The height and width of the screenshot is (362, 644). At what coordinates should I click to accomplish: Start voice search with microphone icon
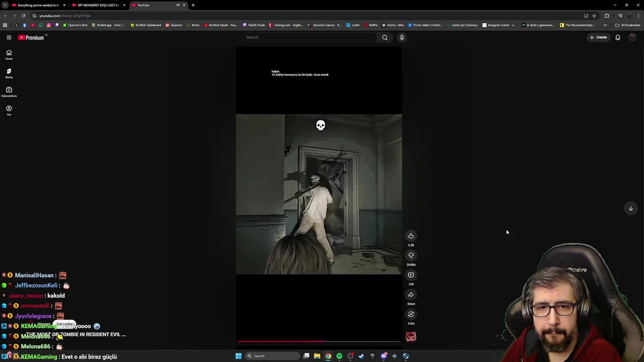pyautogui.click(x=401, y=37)
